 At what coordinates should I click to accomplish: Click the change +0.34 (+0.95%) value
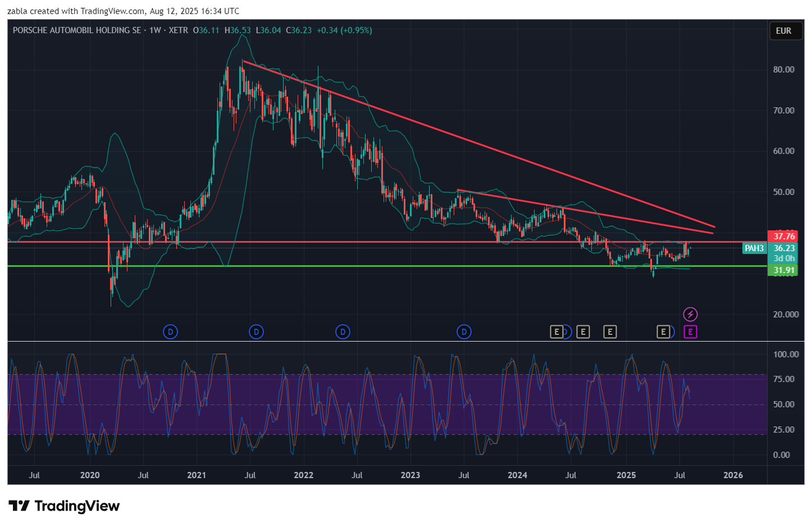click(344, 30)
